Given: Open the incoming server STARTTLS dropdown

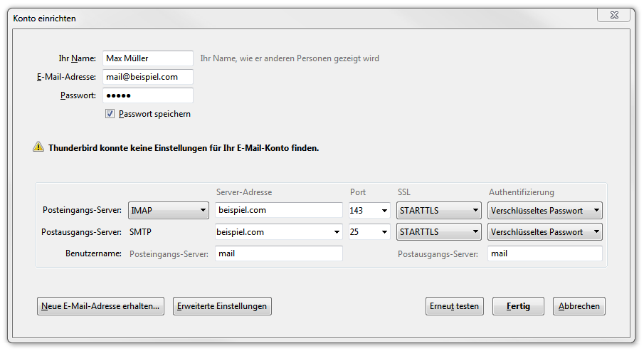Looking at the screenshot, I should point(438,211).
